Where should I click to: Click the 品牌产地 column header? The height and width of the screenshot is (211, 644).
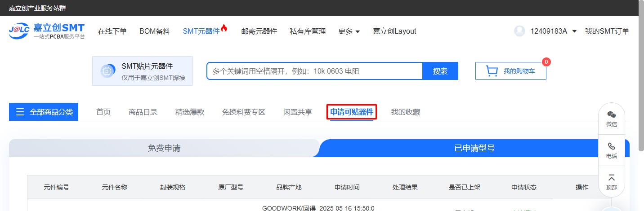289,187
